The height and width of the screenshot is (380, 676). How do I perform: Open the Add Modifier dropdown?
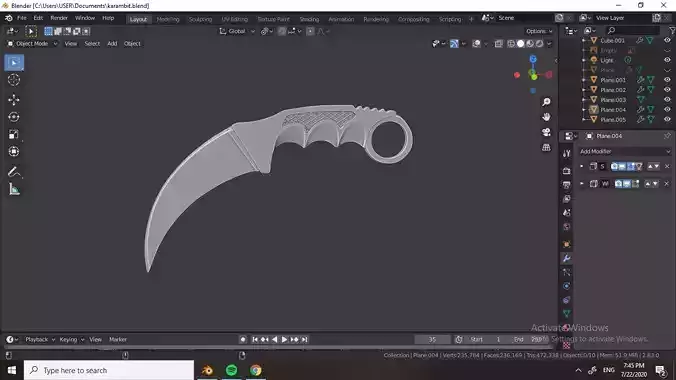[x=625, y=151]
